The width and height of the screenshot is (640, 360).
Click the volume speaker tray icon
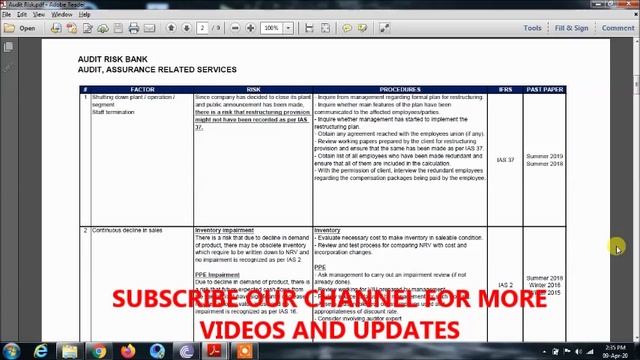point(579,351)
